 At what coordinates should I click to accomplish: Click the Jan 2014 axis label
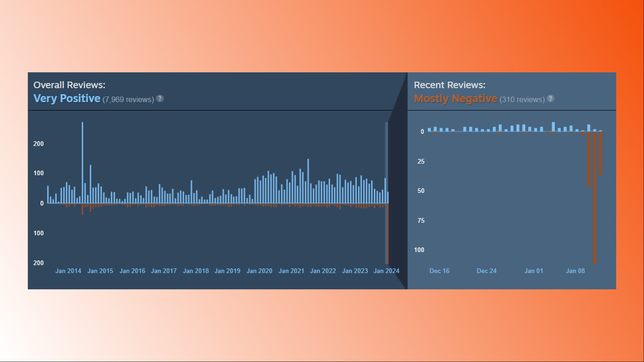(x=68, y=271)
